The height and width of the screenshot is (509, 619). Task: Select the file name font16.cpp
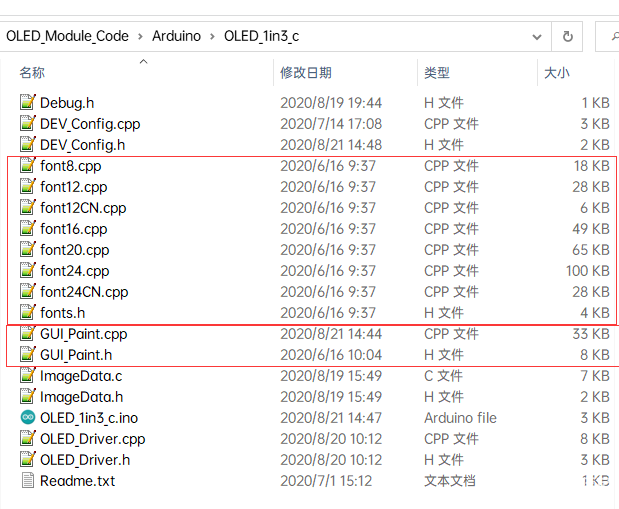click(73, 229)
